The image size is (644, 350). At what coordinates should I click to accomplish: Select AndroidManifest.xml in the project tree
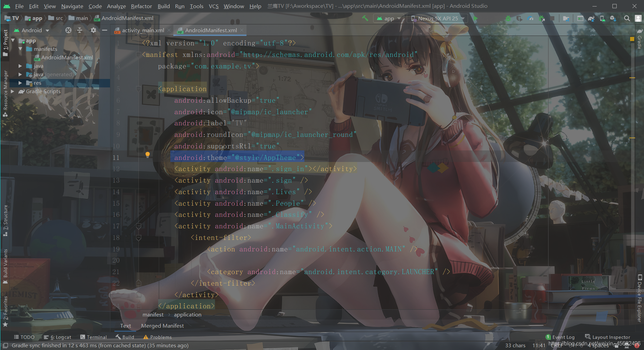64,58
